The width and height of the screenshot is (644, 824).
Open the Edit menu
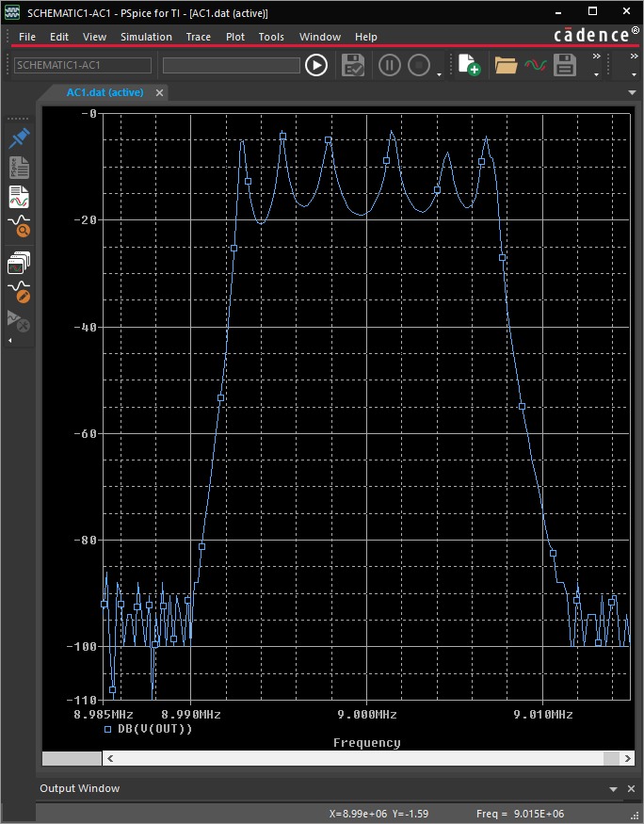(58, 37)
